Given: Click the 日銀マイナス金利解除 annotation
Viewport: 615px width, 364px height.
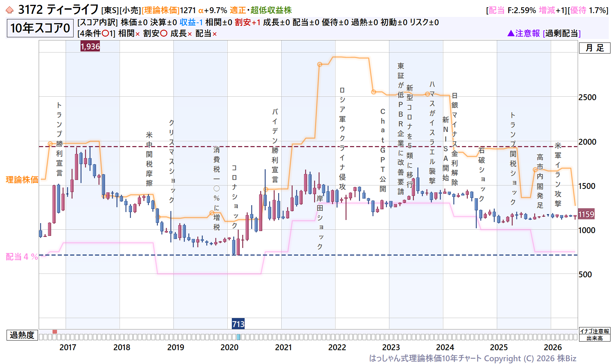Looking at the screenshot, I should coord(454,139).
